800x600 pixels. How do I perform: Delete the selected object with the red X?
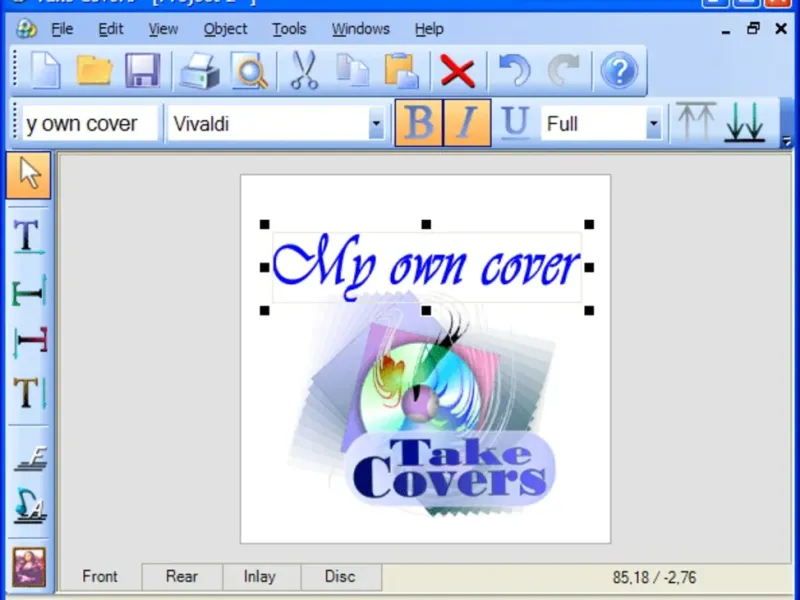pos(458,71)
